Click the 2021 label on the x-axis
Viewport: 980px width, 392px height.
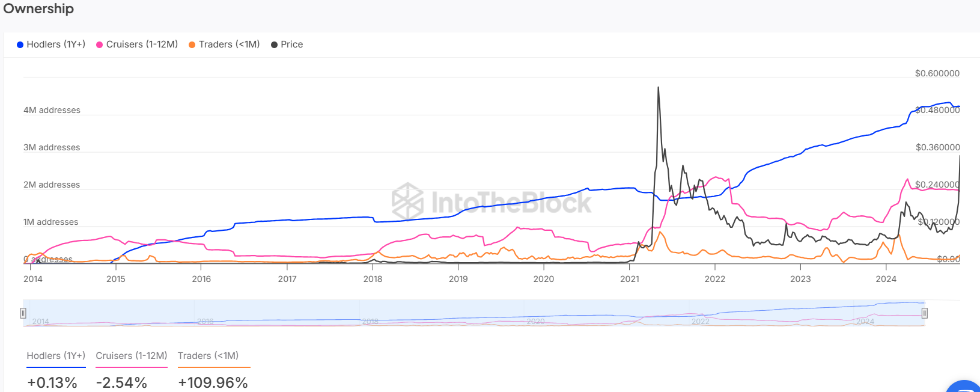pyautogui.click(x=630, y=279)
